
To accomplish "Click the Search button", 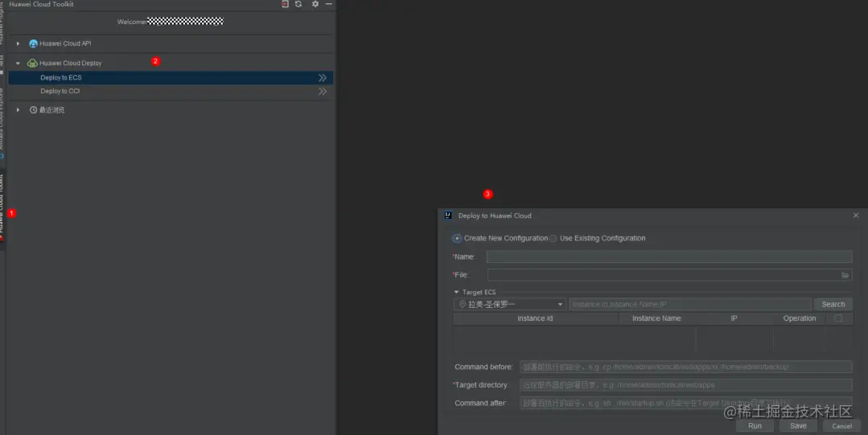I will click(x=833, y=305).
